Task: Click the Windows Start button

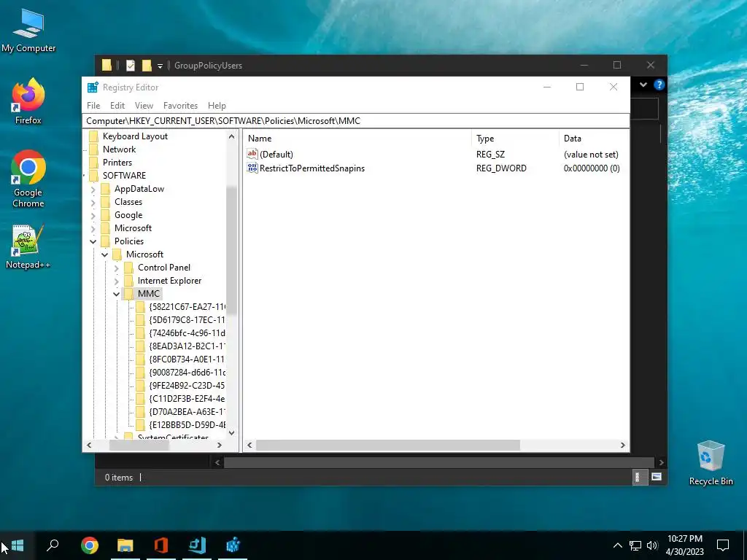Action: [x=18, y=545]
